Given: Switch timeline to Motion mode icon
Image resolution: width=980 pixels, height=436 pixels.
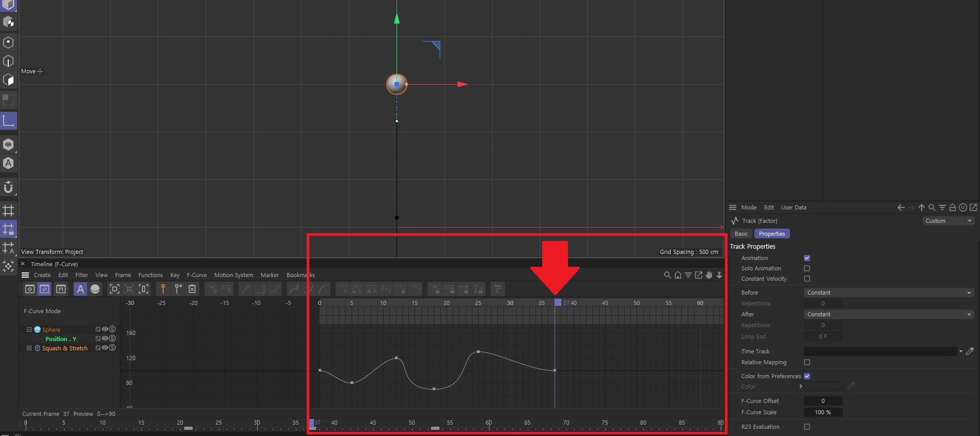Looking at the screenshot, I should click(x=61, y=289).
